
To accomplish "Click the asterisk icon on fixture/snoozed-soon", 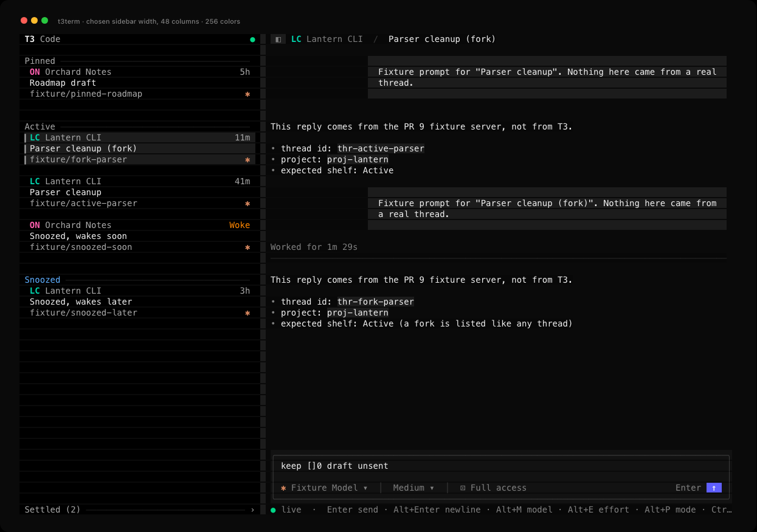I will (x=247, y=247).
